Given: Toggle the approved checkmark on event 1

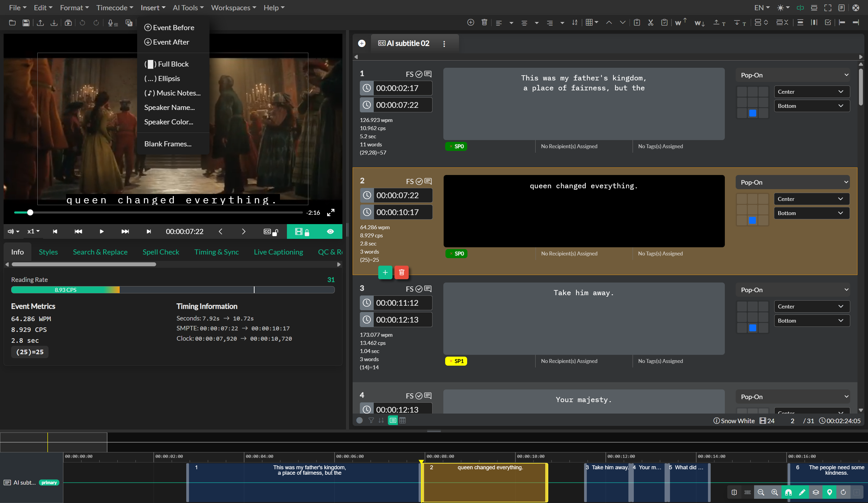Looking at the screenshot, I should [419, 74].
